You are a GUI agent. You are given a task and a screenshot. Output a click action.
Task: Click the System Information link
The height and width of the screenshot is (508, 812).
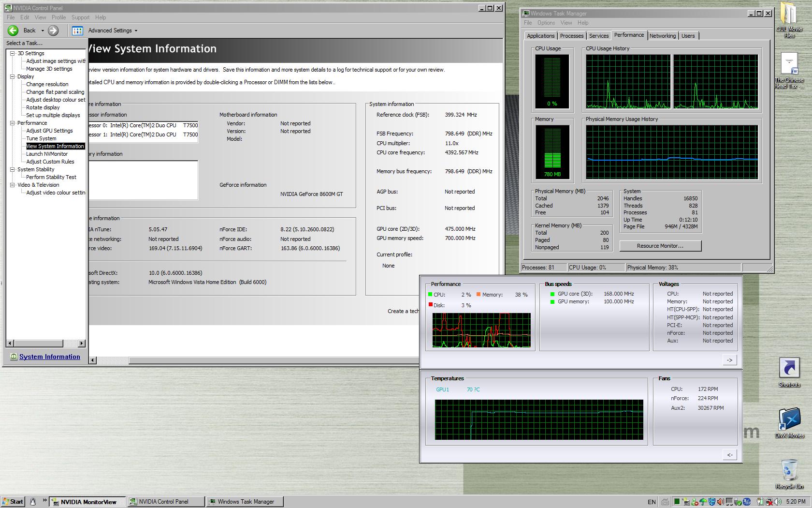coord(50,357)
